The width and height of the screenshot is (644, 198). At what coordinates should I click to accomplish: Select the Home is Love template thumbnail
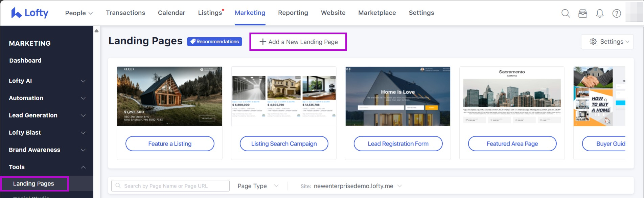[398, 96]
